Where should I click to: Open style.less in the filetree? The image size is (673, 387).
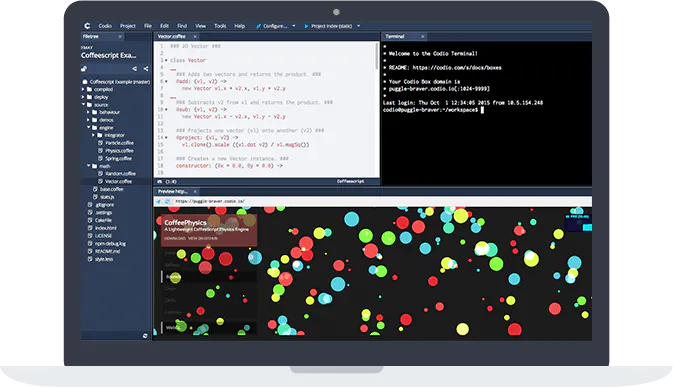click(104, 259)
